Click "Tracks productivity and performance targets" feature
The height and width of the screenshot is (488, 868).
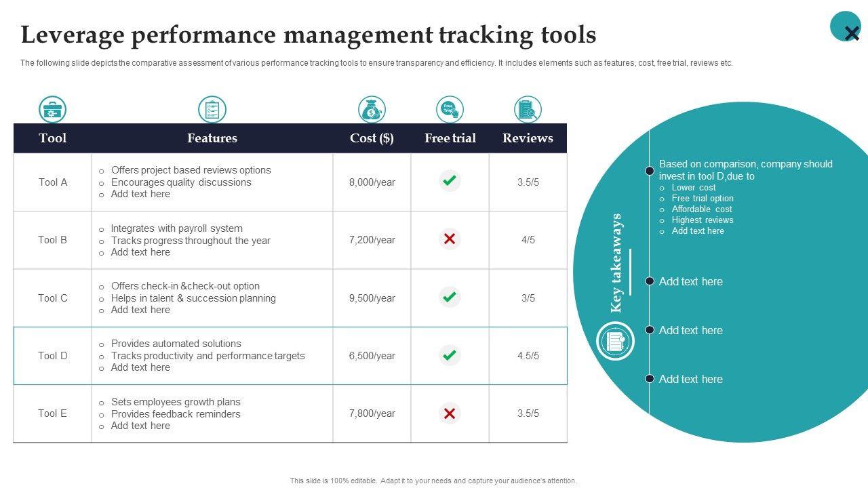[x=208, y=356]
